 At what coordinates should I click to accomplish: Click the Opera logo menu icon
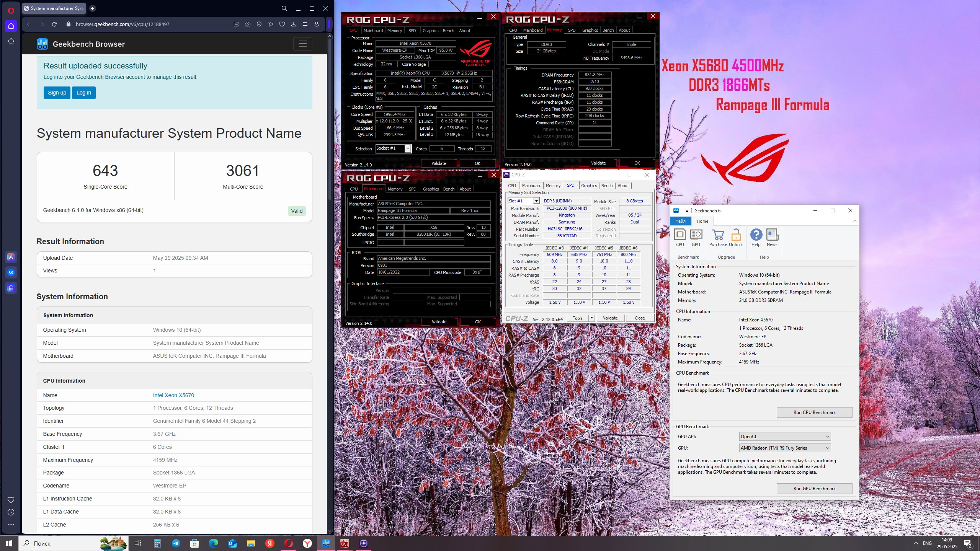11,10
